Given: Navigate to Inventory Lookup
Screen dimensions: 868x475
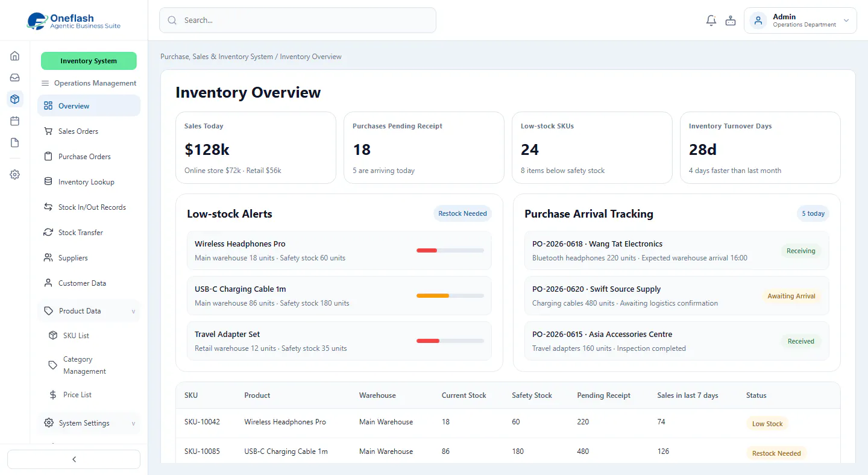Looking at the screenshot, I should [89, 182].
